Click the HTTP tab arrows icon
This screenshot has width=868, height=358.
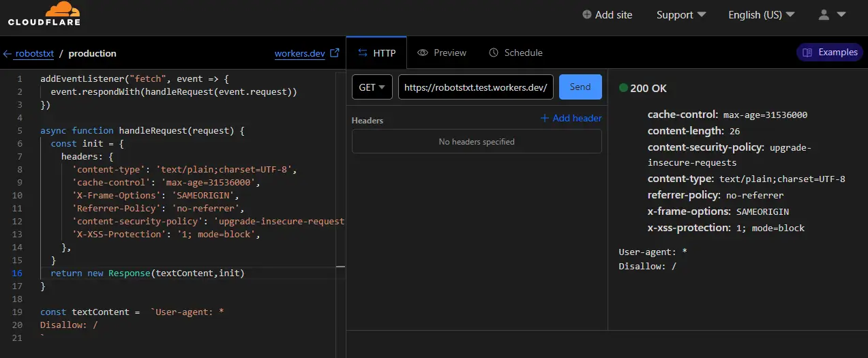point(362,53)
